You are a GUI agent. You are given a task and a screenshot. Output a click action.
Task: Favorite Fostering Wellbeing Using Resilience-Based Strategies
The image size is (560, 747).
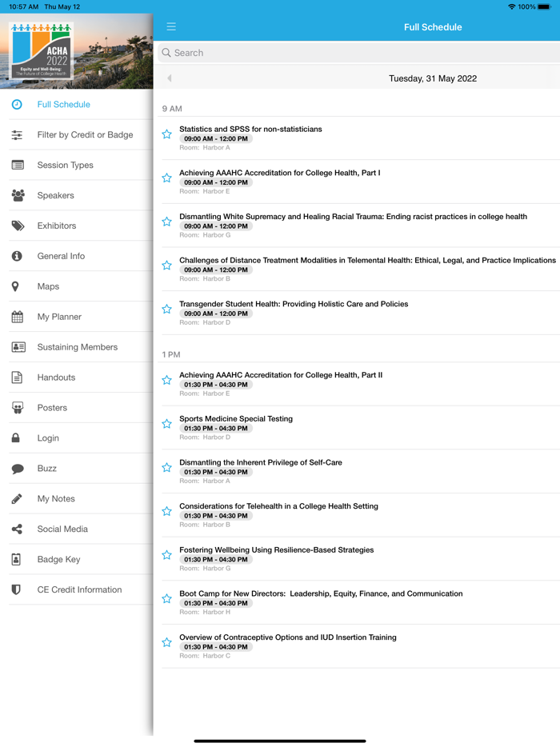click(x=167, y=555)
